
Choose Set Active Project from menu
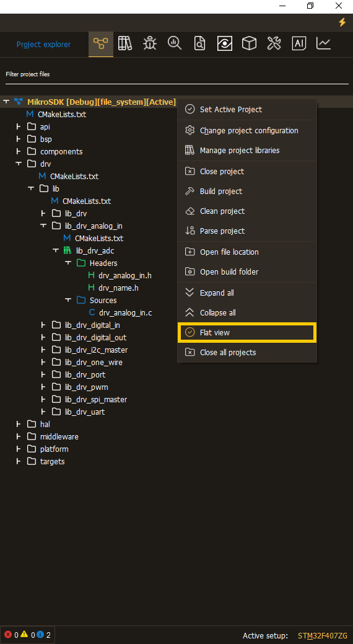click(x=246, y=109)
